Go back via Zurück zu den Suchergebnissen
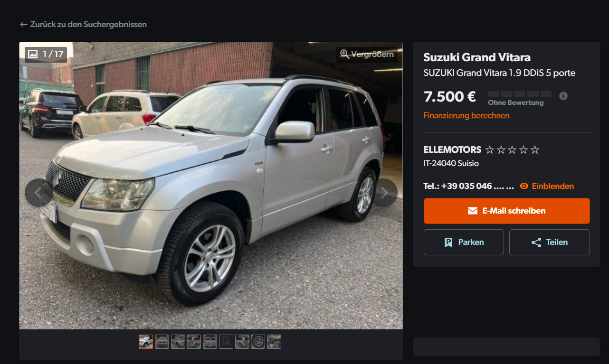Screen dimensions: 609x364 (x=83, y=24)
